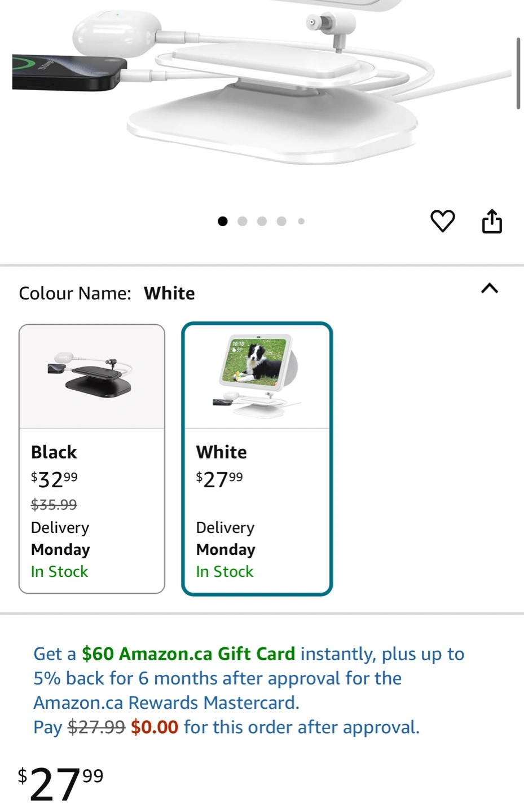Tap the share icon
Viewport: 524px width, 812px height.
tap(492, 221)
